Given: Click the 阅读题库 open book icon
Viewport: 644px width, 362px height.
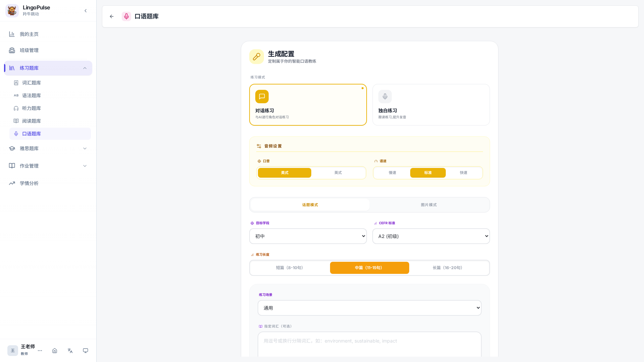Looking at the screenshot, I should (x=16, y=121).
